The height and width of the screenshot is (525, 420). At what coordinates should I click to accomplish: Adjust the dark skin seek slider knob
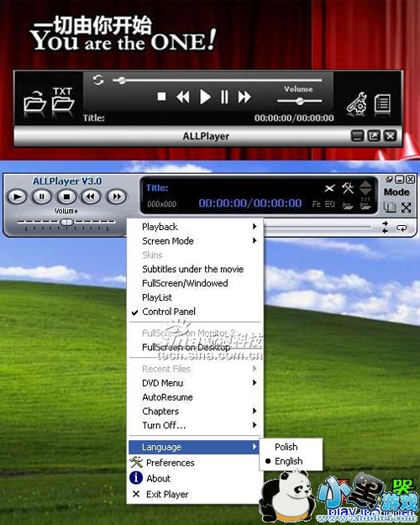coord(122,81)
